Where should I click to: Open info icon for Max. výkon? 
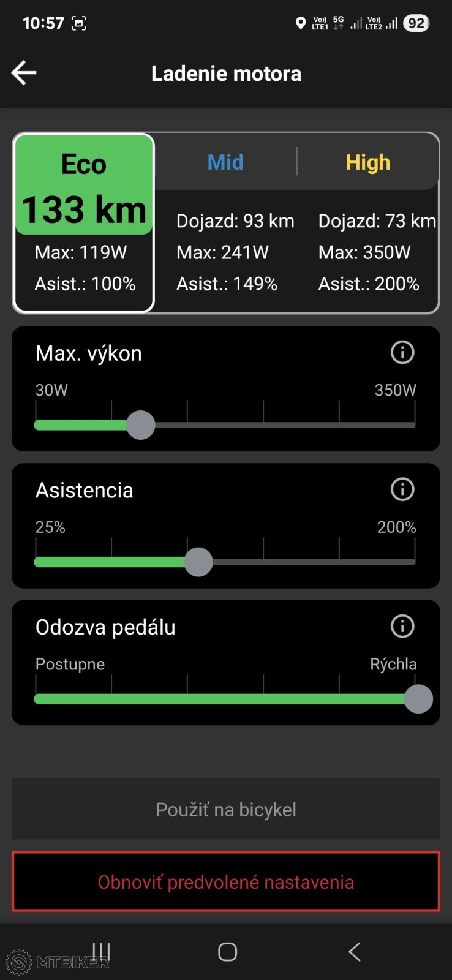[402, 352]
